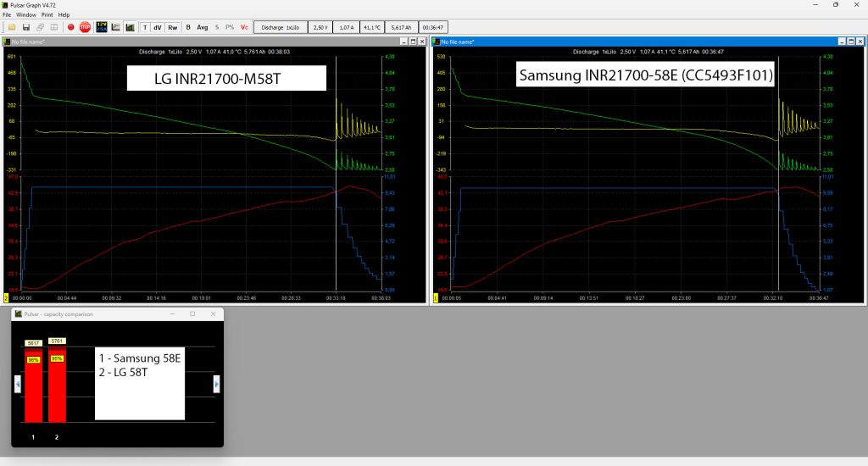Click the 1,07 A toolbar field
The width and height of the screenshot is (868, 466).
pos(347,27)
